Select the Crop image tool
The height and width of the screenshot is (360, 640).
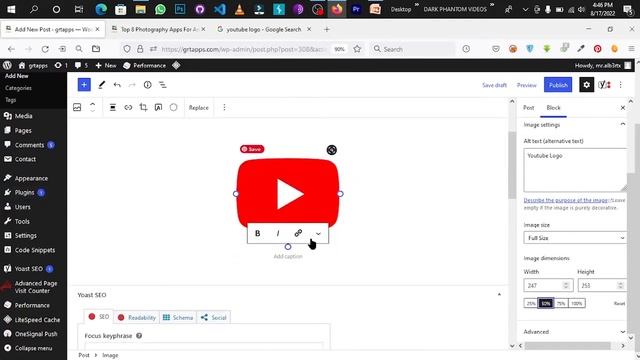point(143,107)
